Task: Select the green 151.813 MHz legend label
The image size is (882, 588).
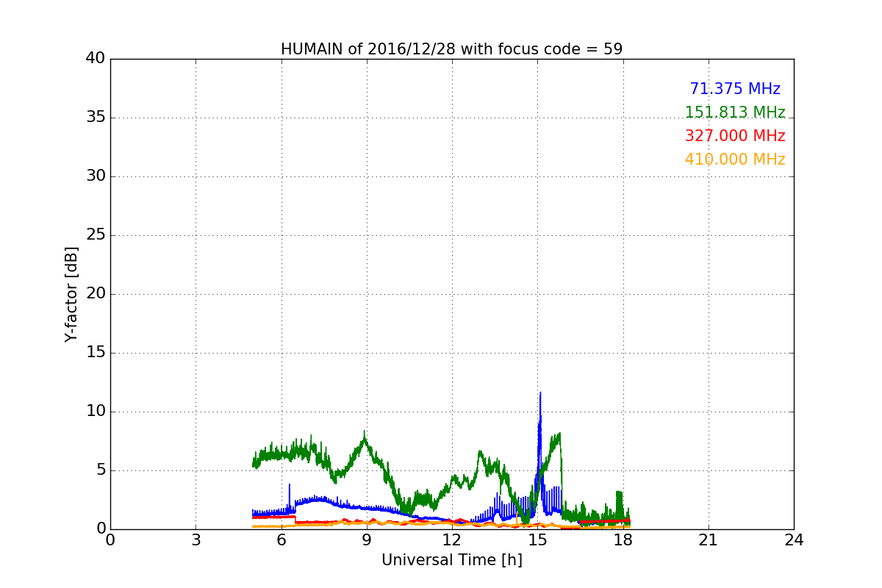Action: [735, 112]
